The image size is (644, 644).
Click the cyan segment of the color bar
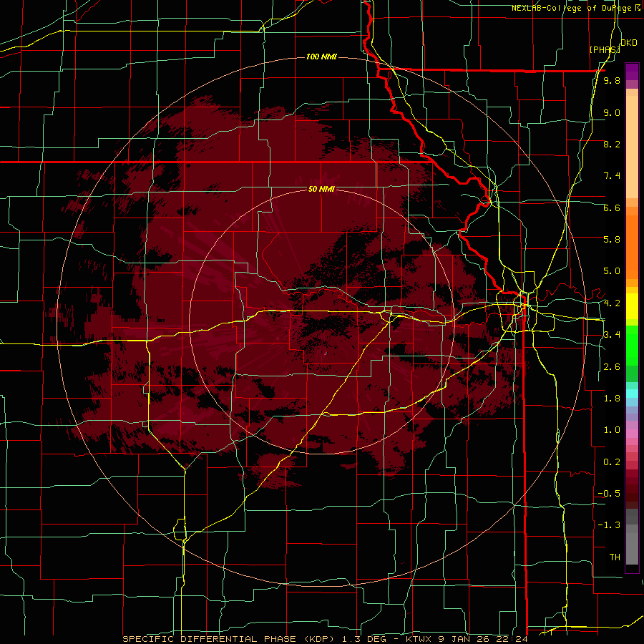[x=632, y=394]
